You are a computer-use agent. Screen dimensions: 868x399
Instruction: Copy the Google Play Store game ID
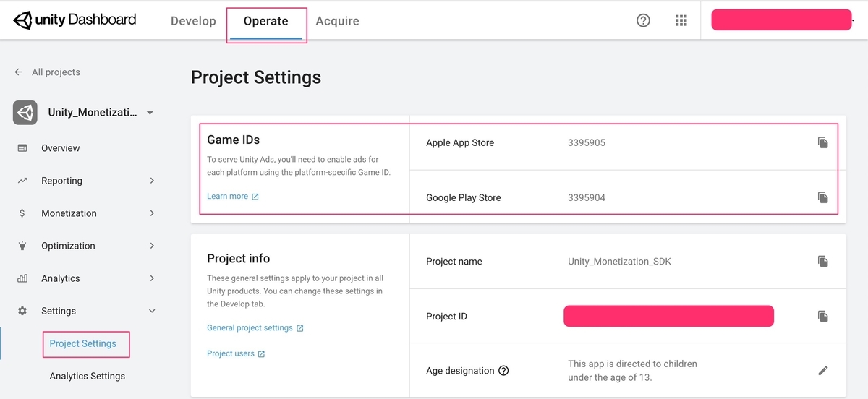[822, 197]
